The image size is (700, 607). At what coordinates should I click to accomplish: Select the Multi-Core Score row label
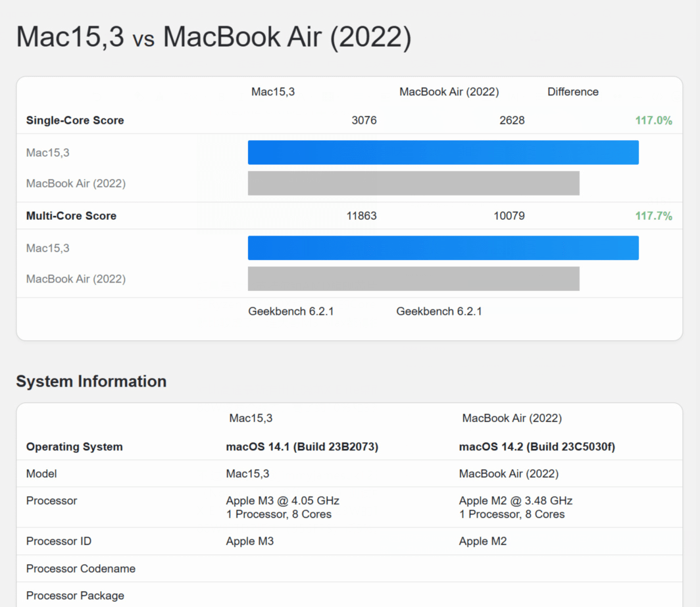pyautogui.click(x=71, y=216)
